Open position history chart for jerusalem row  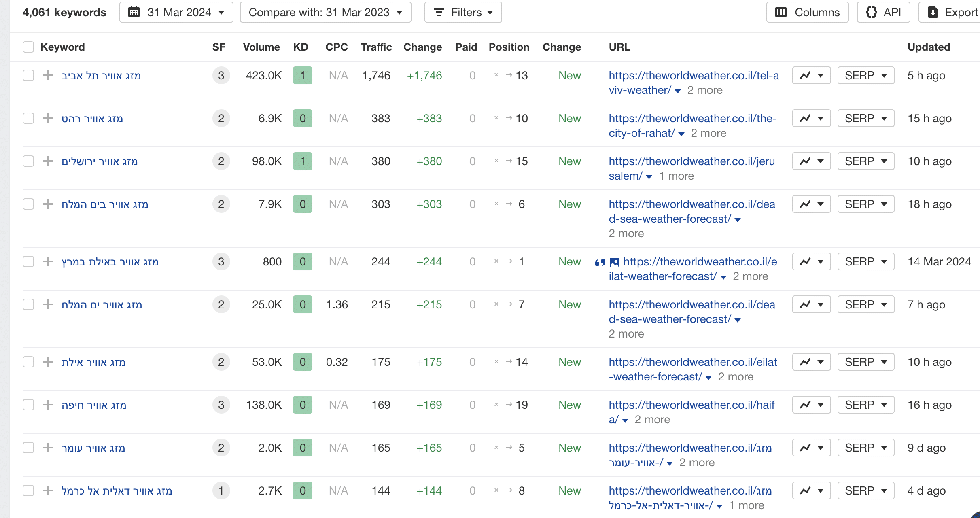[x=811, y=161]
